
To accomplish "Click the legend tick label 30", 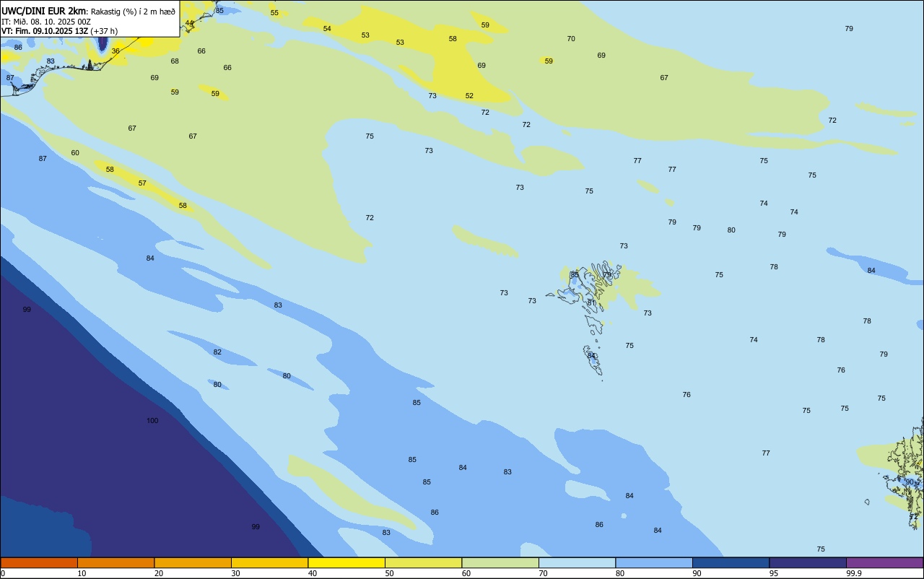I will (x=235, y=573).
